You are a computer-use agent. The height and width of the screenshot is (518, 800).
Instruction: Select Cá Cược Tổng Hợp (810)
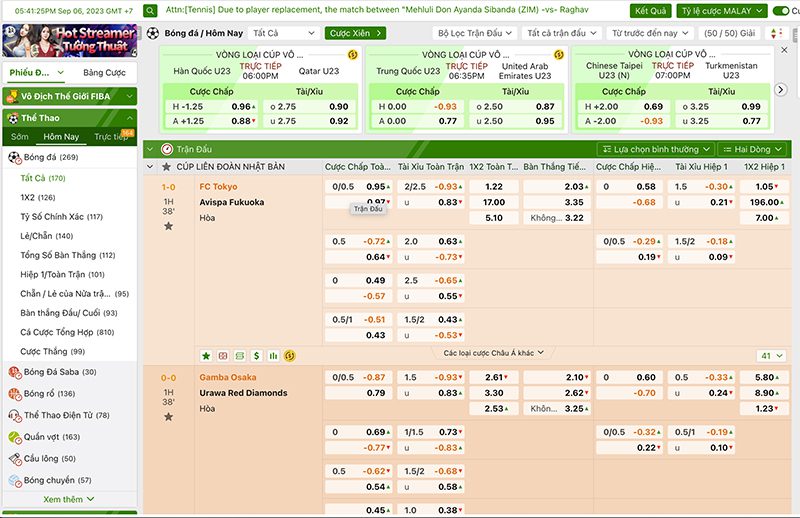[67, 332]
